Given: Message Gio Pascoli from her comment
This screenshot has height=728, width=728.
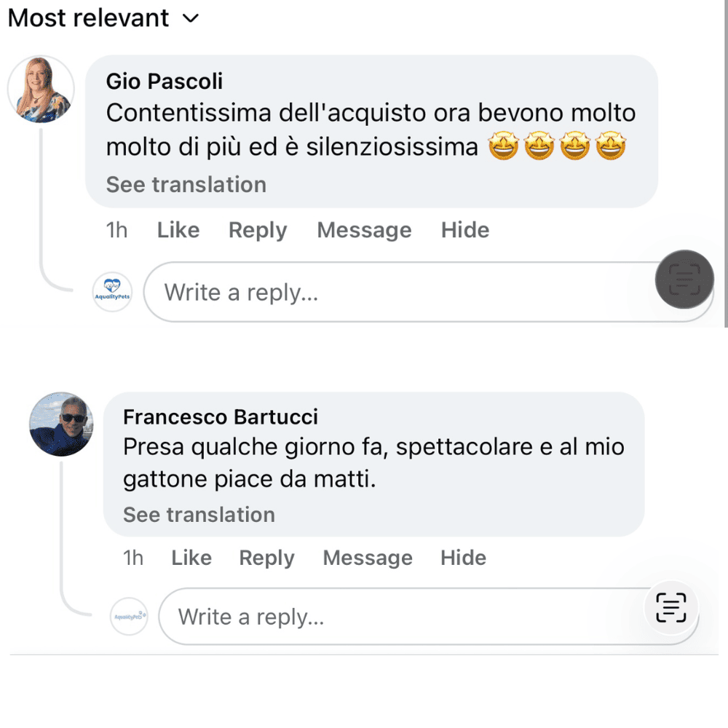Looking at the screenshot, I should pyautogui.click(x=364, y=230).
